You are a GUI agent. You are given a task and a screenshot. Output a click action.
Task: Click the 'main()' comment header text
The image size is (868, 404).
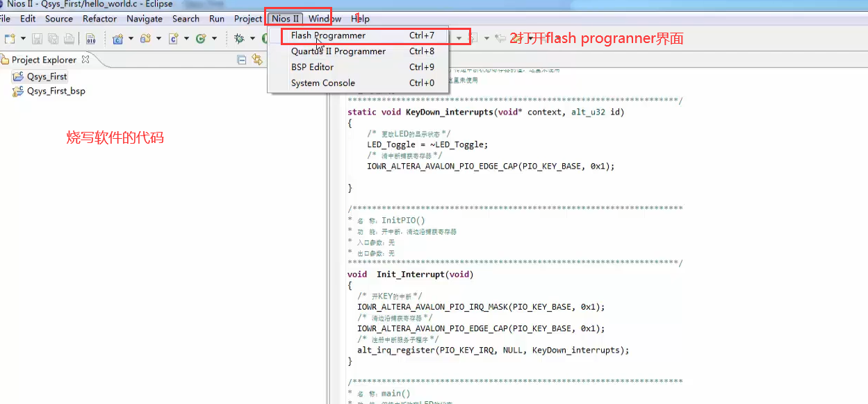(395, 394)
